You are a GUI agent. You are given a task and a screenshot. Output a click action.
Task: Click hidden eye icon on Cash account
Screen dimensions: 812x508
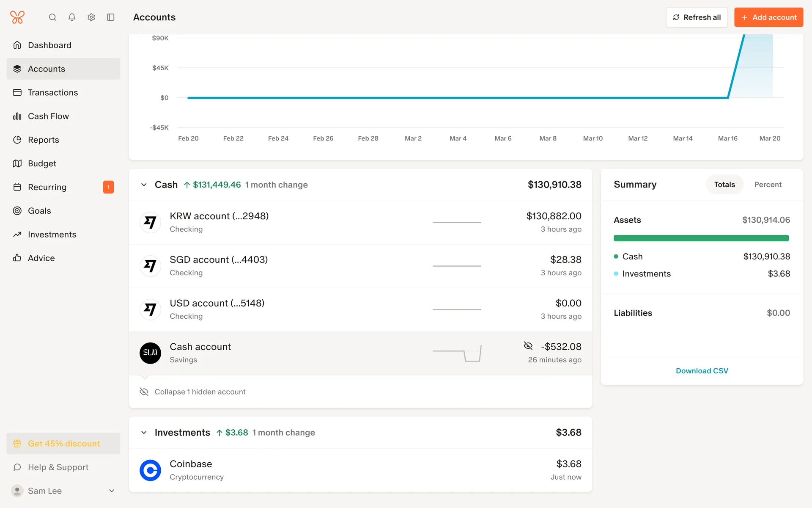pos(528,346)
